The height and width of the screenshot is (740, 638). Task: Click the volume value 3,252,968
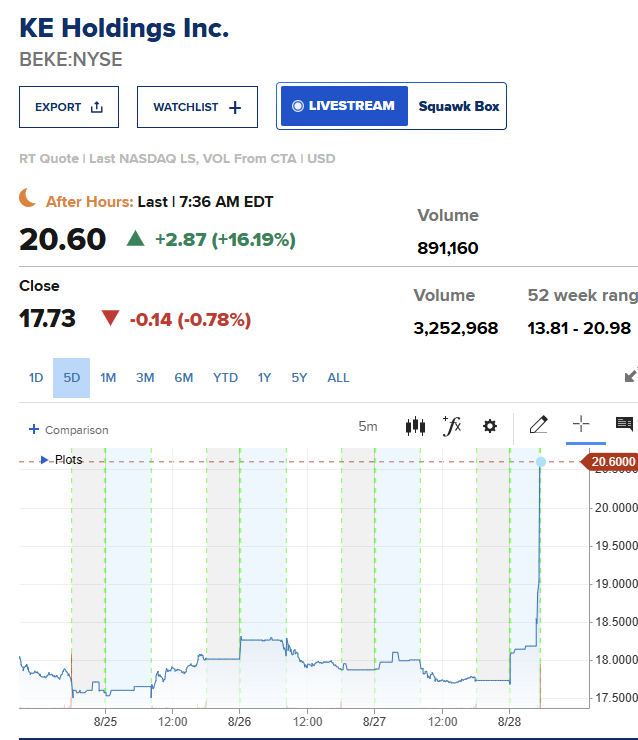(456, 328)
